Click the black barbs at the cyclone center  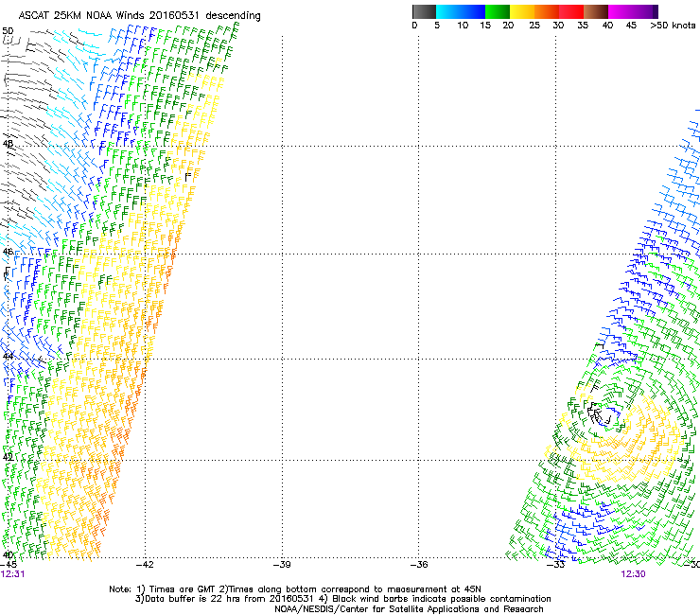[597, 413]
